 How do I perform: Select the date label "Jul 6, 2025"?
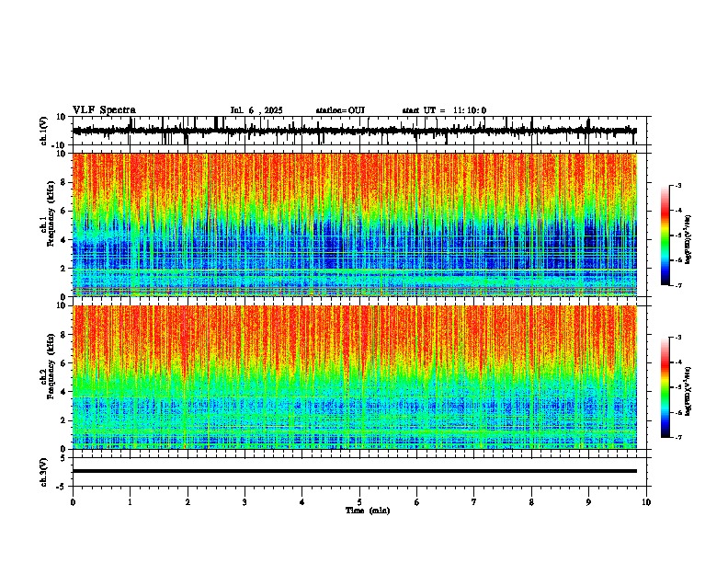pos(256,110)
